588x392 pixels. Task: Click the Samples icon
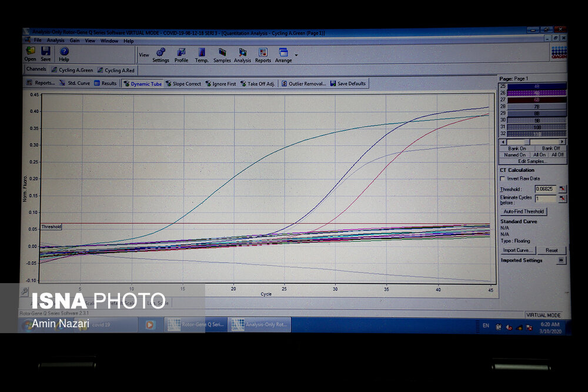click(222, 52)
